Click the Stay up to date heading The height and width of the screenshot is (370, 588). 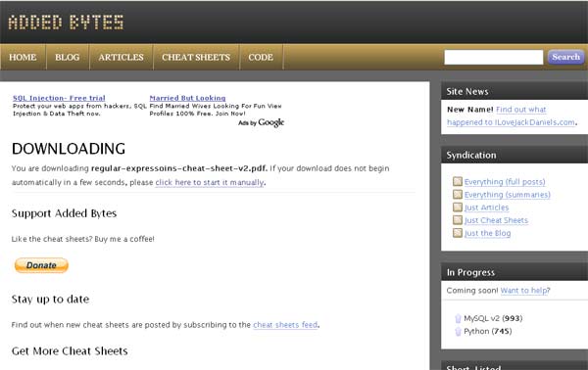51,299
